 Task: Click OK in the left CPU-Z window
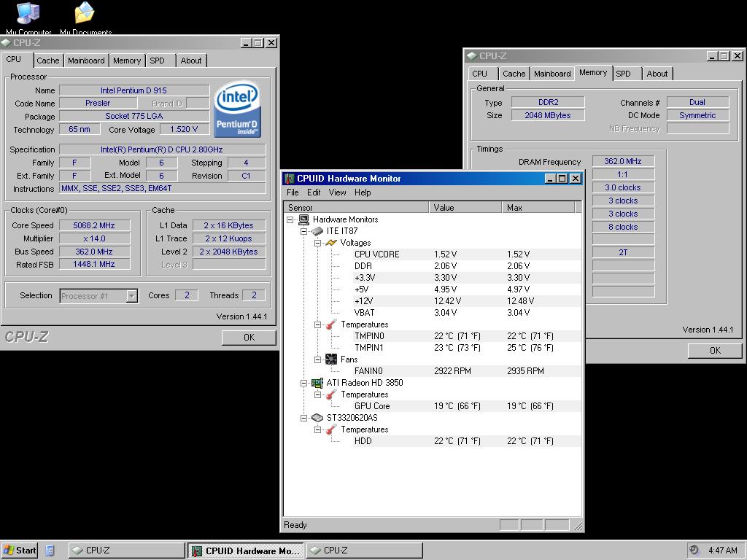249,338
